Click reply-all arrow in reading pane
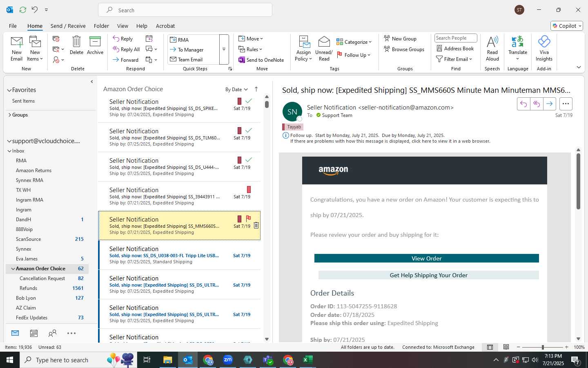Screen dimensions: 588x368 [x=537, y=104]
